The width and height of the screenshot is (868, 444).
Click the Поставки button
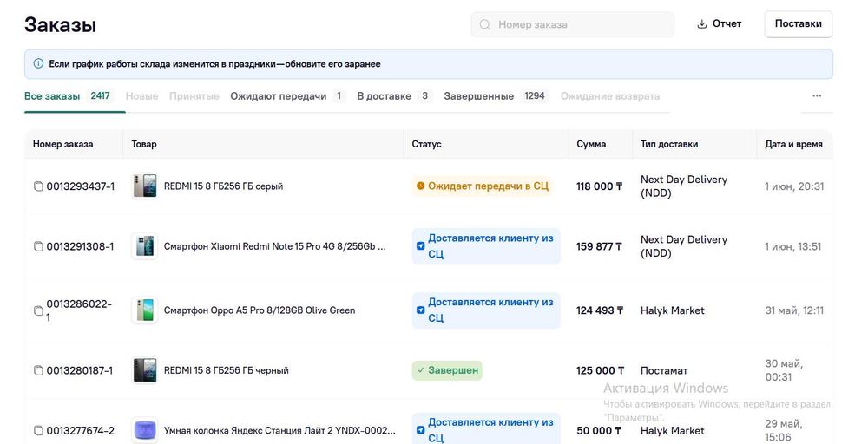(x=799, y=23)
